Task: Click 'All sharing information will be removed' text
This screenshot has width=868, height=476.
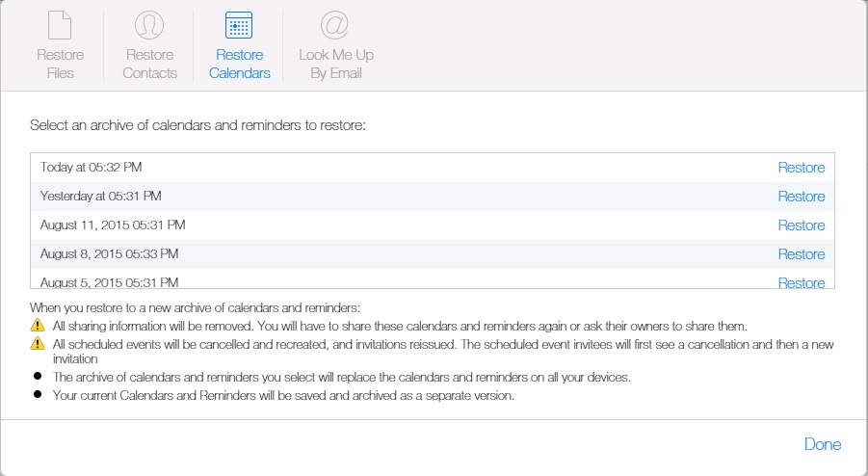Action: pos(400,326)
